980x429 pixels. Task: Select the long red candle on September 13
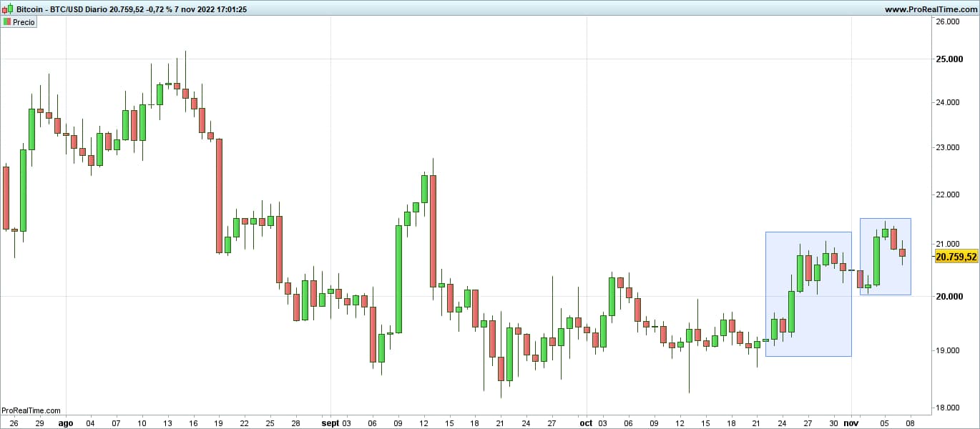click(x=433, y=230)
